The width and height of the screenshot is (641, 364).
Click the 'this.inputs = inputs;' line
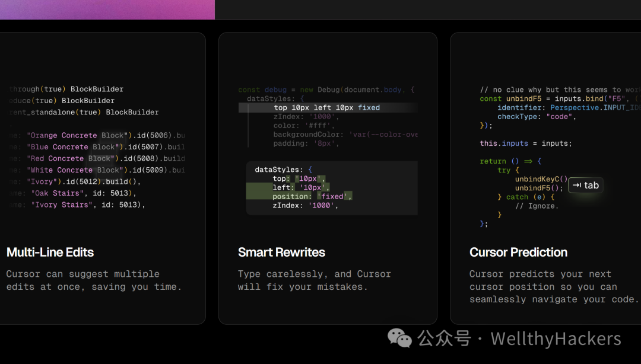(x=526, y=143)
